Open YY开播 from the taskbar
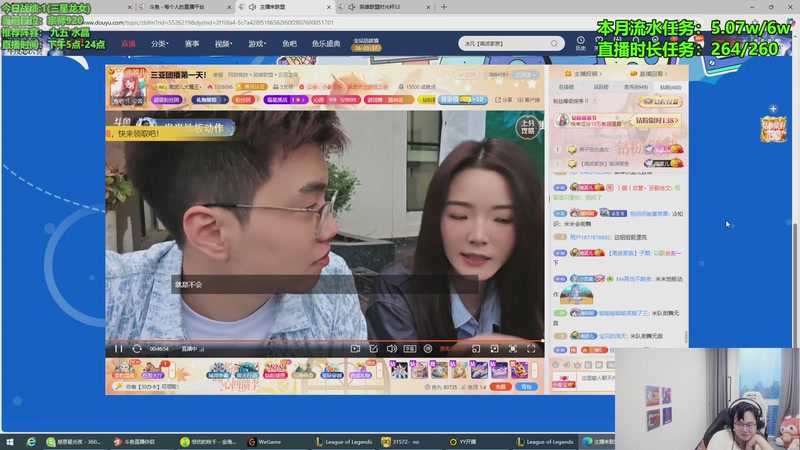 pyautogui.click(x=463, y=442)
